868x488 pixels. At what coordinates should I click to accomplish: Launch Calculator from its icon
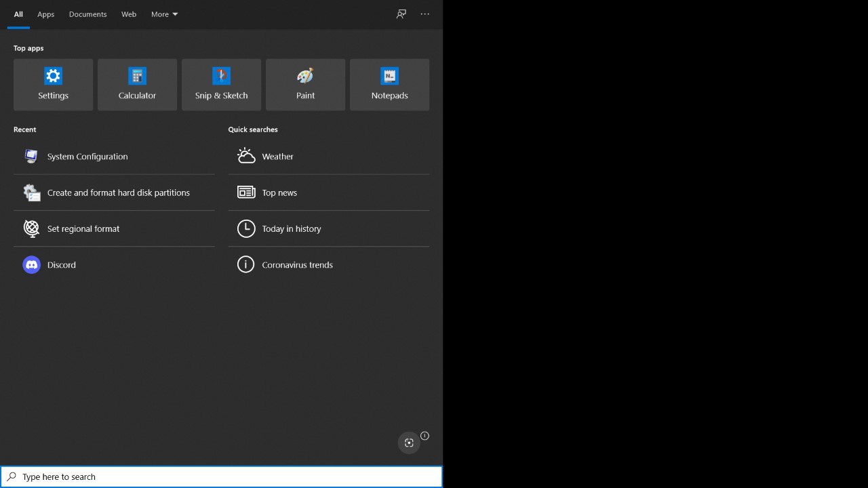[x=137, y=75]
